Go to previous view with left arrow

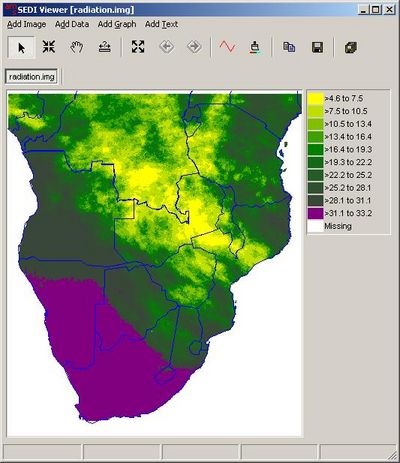coord(166,47)
